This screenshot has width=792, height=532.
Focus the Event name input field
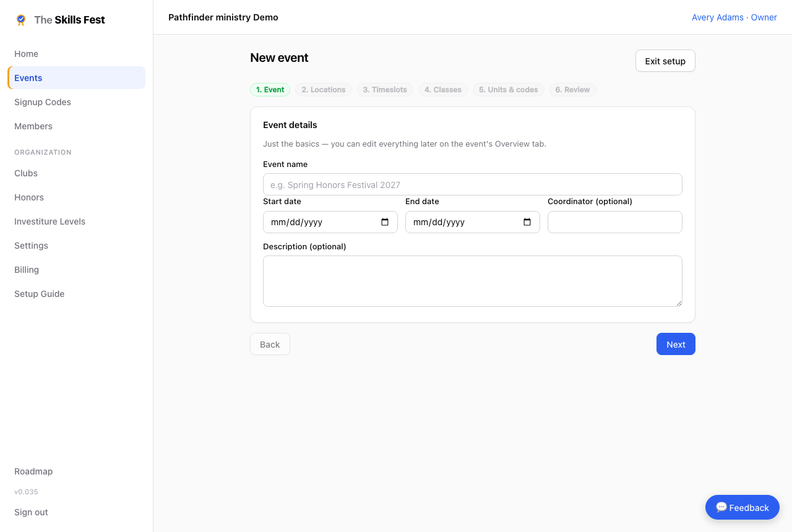pos(473,184)
